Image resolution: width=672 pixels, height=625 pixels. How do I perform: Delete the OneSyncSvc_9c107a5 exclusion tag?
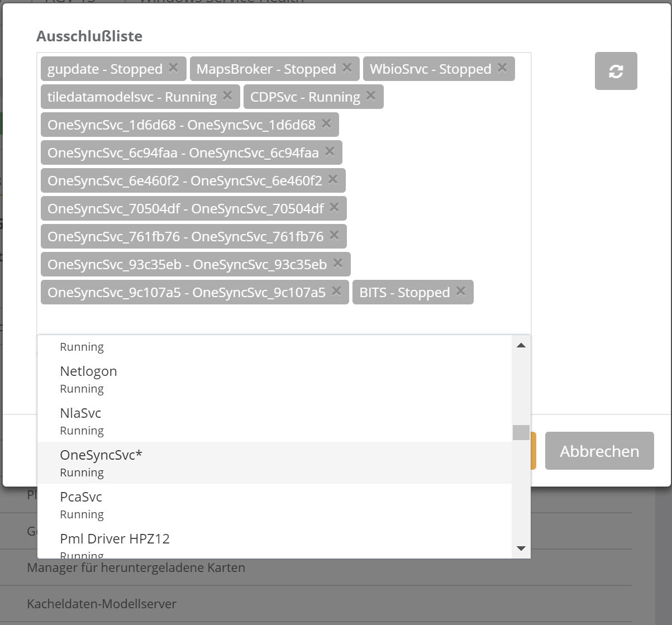point(336,291)
